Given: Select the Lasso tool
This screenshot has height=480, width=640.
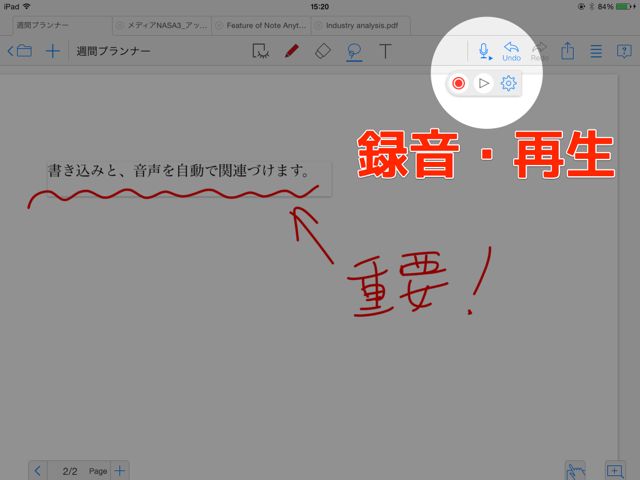Looking at the screenshot, I should 354,52.
